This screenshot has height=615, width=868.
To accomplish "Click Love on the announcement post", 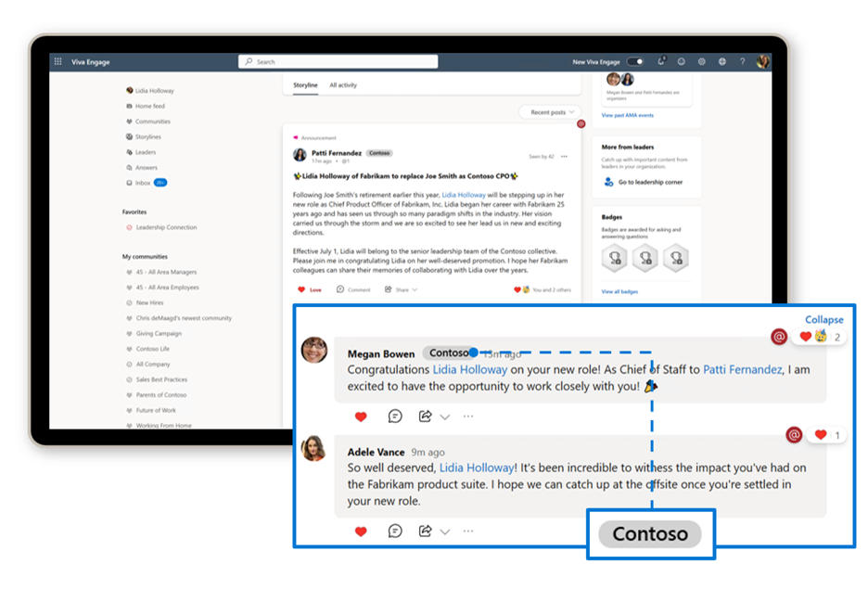I will coord(310,289).
